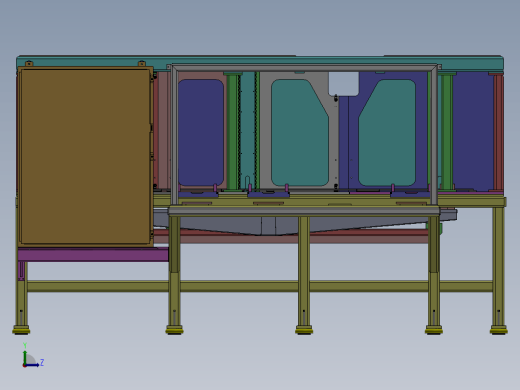This screenshot has height=390, width=520.
Task: Pick the right teal window opening
Action: [x=387, y=132]
